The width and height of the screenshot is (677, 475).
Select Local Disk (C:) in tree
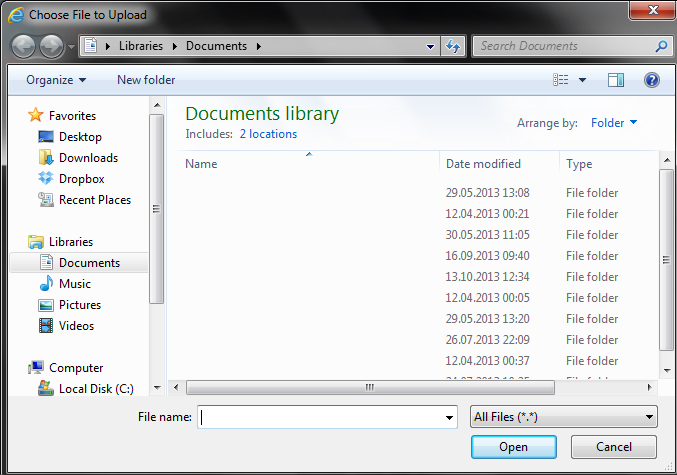(96, 389)
